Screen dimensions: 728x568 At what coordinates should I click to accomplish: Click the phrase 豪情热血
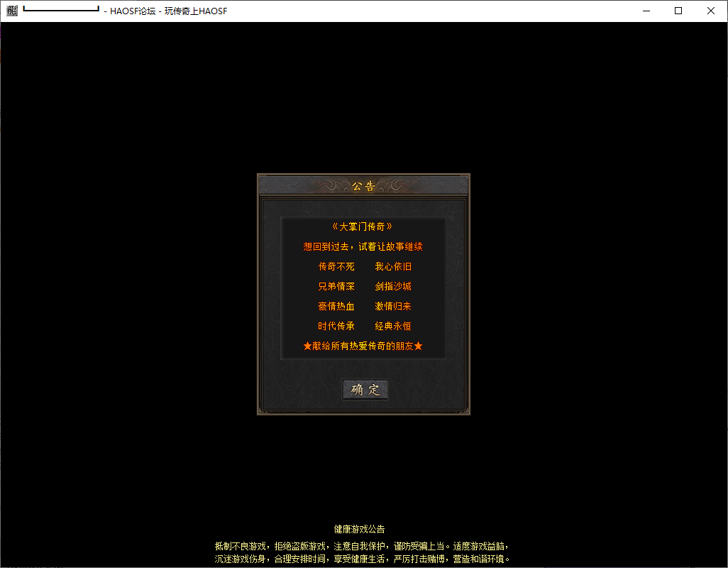[x=336, y=307]
